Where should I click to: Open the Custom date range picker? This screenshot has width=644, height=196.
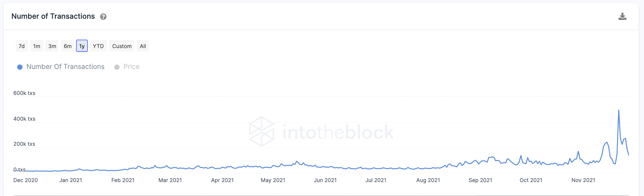point(122,46)
